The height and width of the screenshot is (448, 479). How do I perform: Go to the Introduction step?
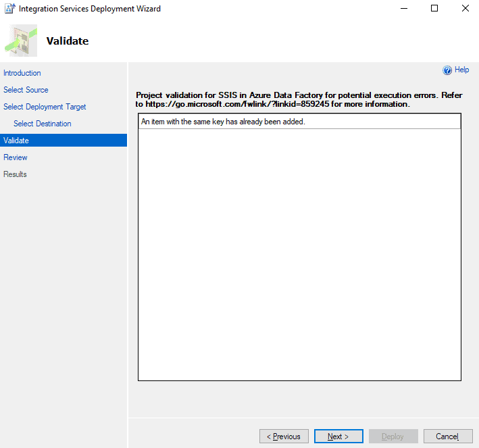pos(22,73)
